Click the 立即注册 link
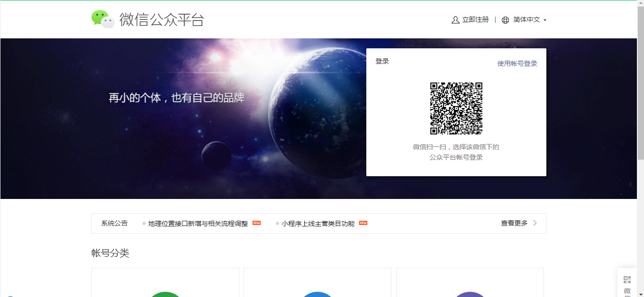 coord(475,20)
